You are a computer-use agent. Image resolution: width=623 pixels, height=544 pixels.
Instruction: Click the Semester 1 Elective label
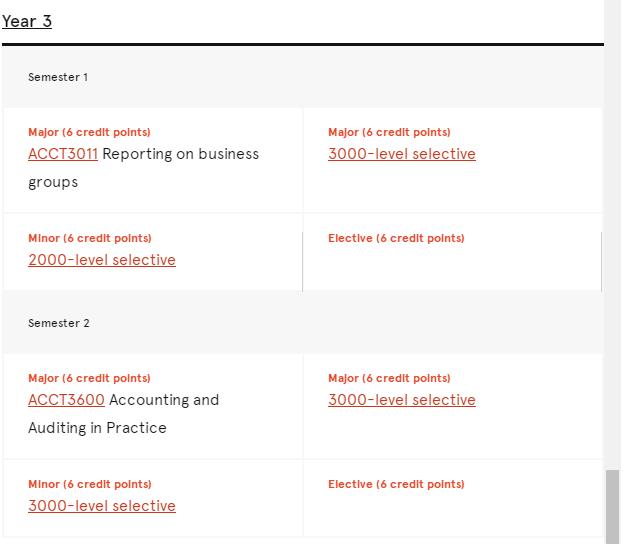click(x=396, y=238)
